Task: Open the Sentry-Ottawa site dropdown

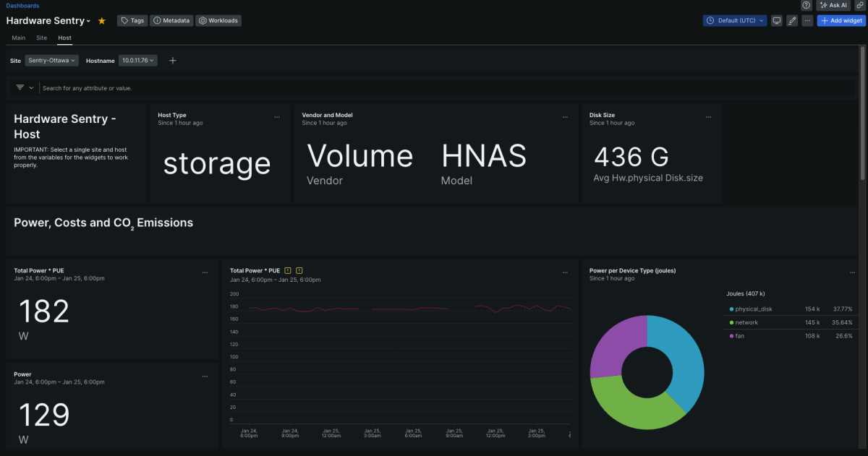Action: [x=51, y=61]
